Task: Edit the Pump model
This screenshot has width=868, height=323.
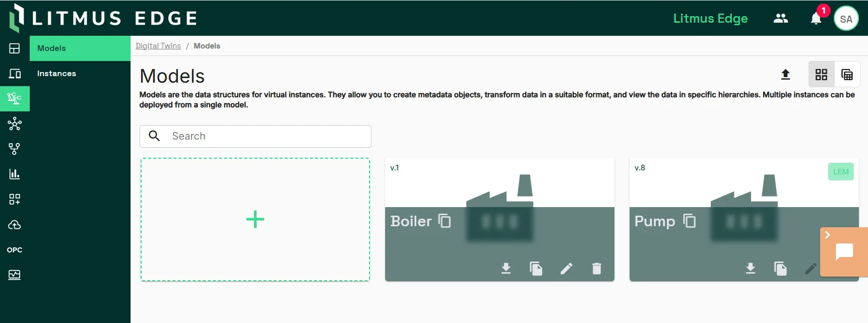Action: coord(811,269)
